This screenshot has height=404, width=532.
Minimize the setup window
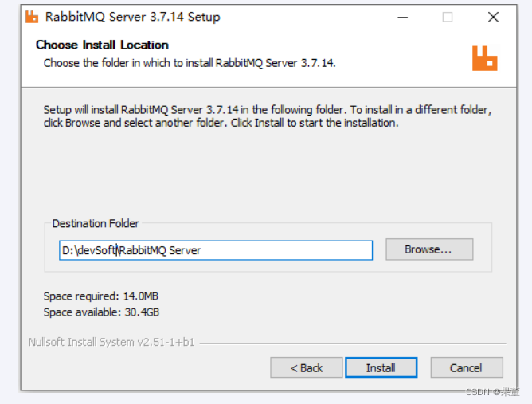tap(402, 17)
